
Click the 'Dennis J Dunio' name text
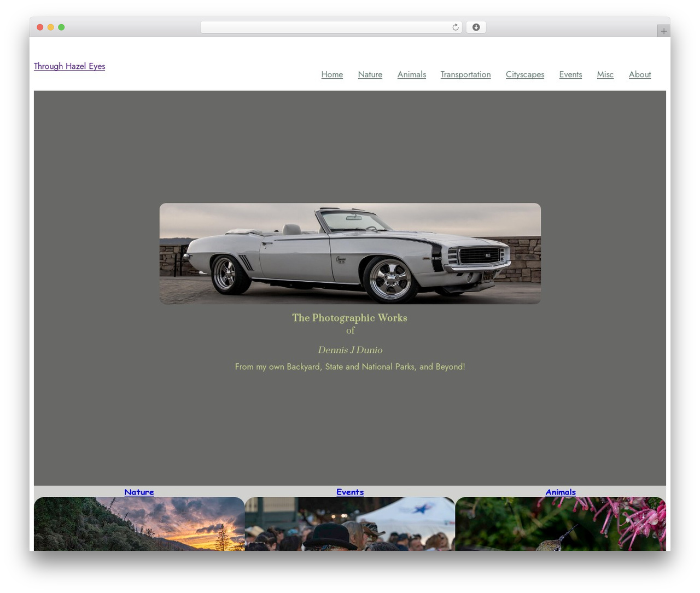350,350
